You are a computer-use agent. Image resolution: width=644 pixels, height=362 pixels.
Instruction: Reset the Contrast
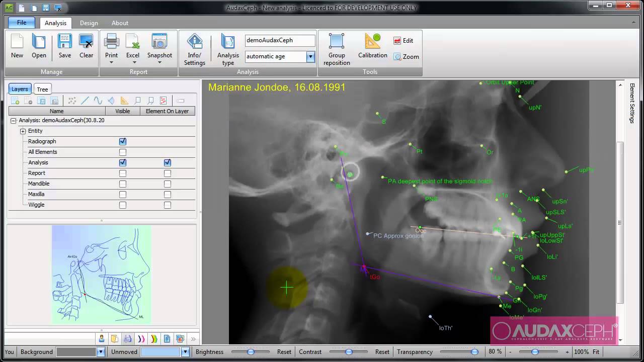pos(382,352)
